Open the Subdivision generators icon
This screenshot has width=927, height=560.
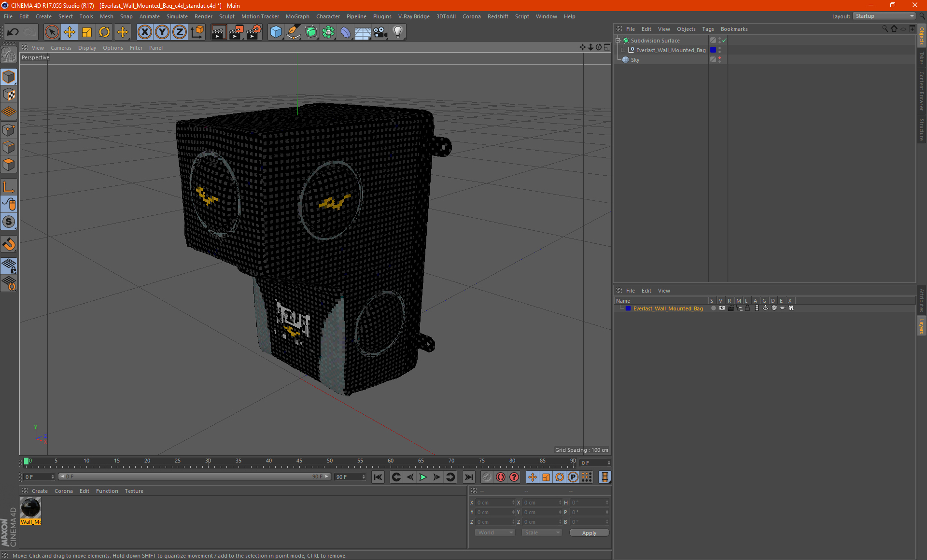(311, 32)
